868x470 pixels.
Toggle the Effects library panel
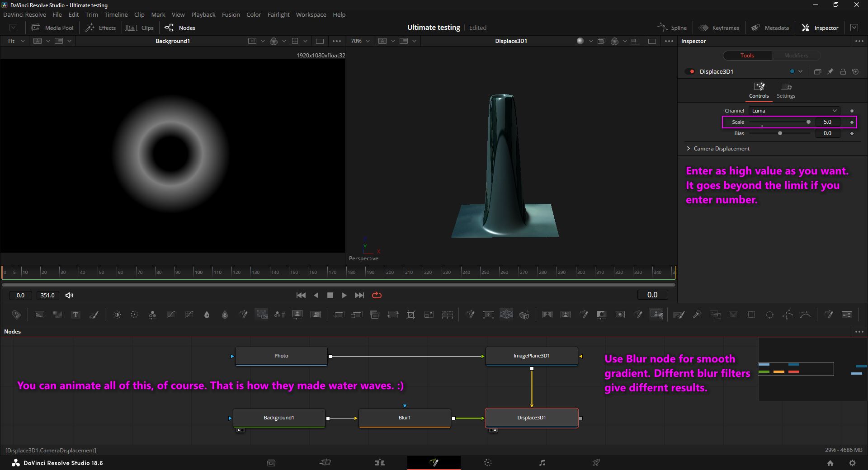point(101,28)
